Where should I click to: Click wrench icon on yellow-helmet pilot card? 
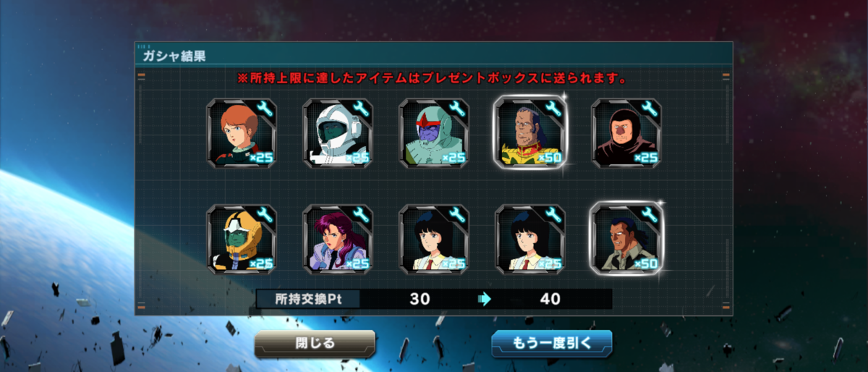tap(263, 215)
